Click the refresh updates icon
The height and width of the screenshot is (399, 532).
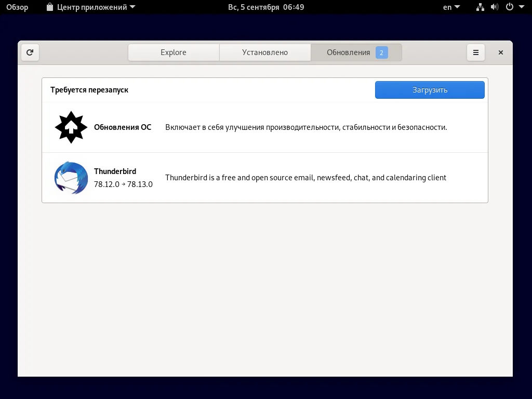[x=30, y=52]
